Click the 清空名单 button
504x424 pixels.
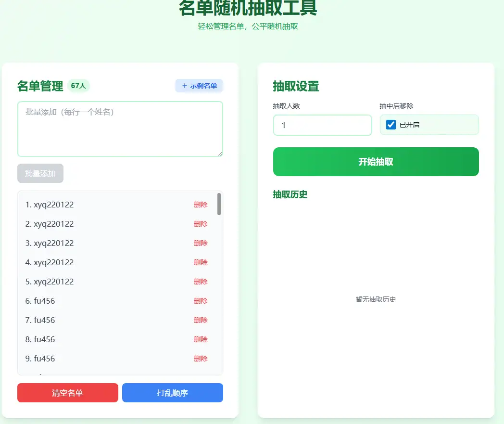67,393
